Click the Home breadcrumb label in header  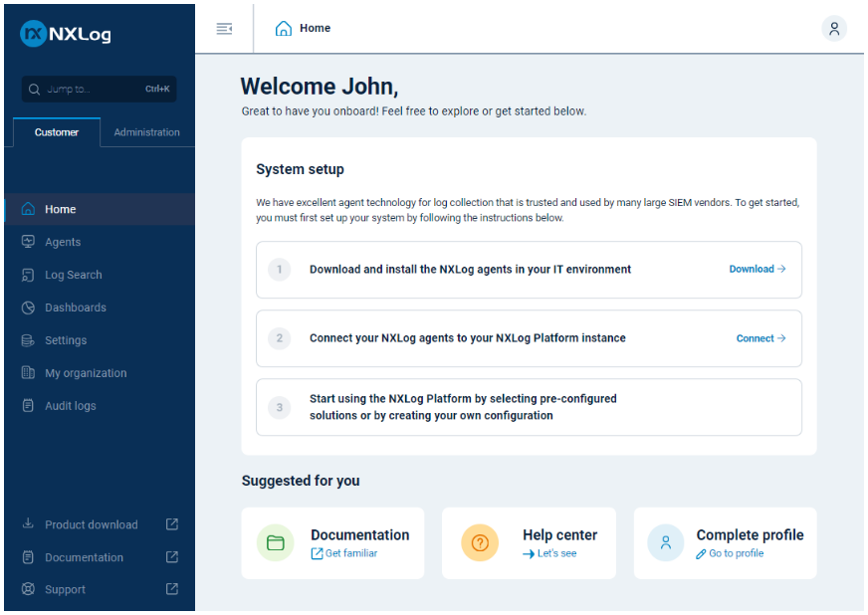click(x=315, y=28)
